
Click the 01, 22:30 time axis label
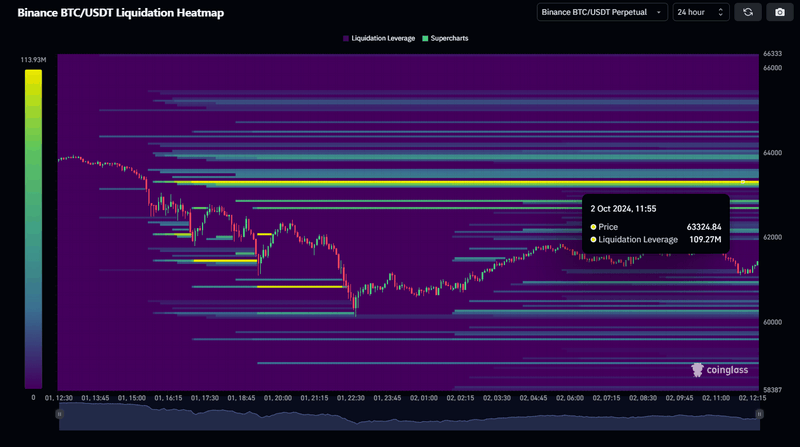tap(351, 398)
